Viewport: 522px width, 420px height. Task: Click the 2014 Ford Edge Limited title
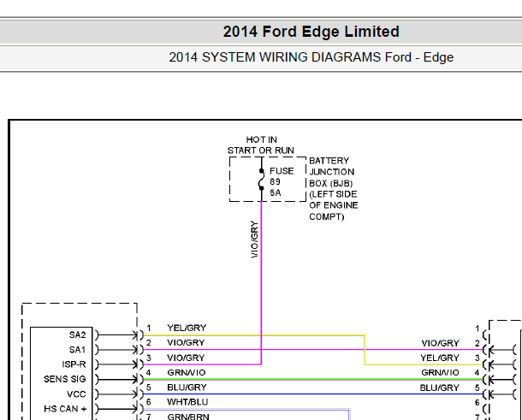[311, 32]
